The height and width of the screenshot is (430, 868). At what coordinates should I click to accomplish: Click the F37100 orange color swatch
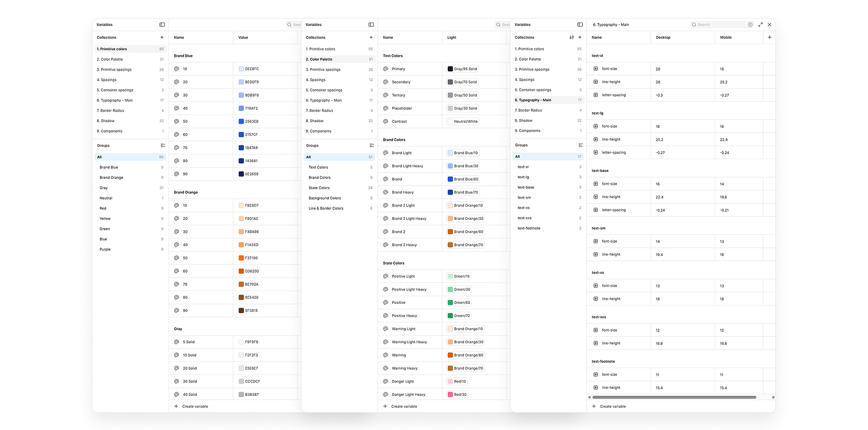(241, 258)
